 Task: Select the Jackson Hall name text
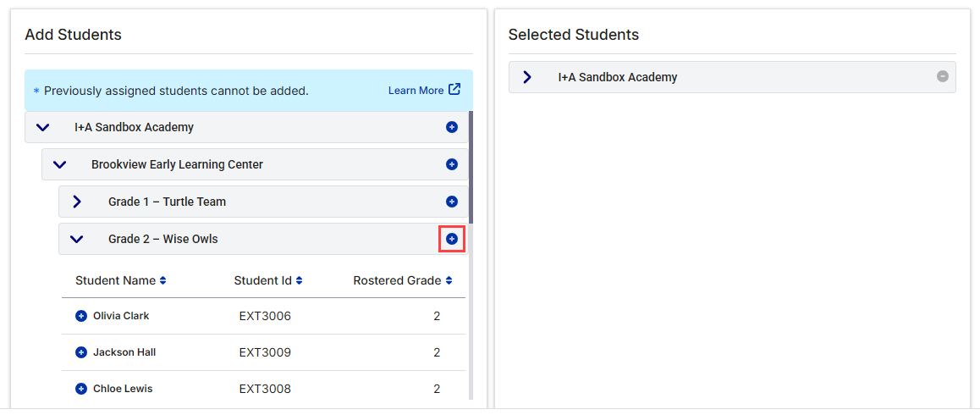[x=124, y=352]
